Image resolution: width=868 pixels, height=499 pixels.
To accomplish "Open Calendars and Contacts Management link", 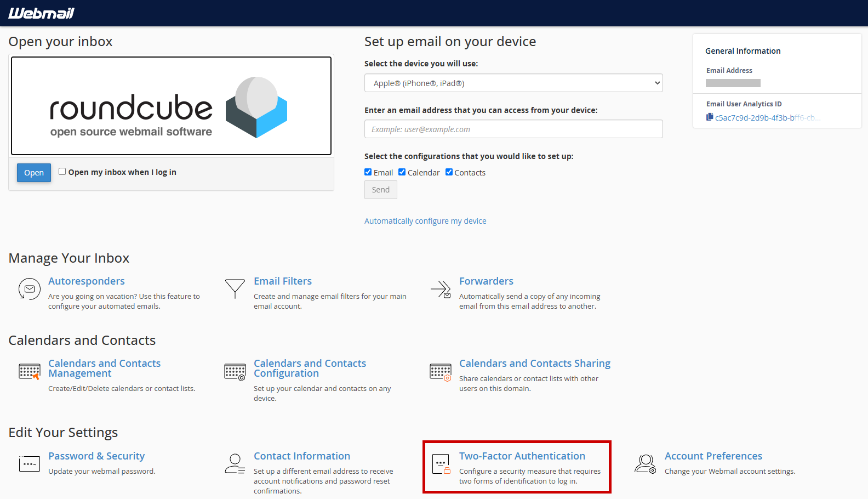I will (x=104, y=368).
